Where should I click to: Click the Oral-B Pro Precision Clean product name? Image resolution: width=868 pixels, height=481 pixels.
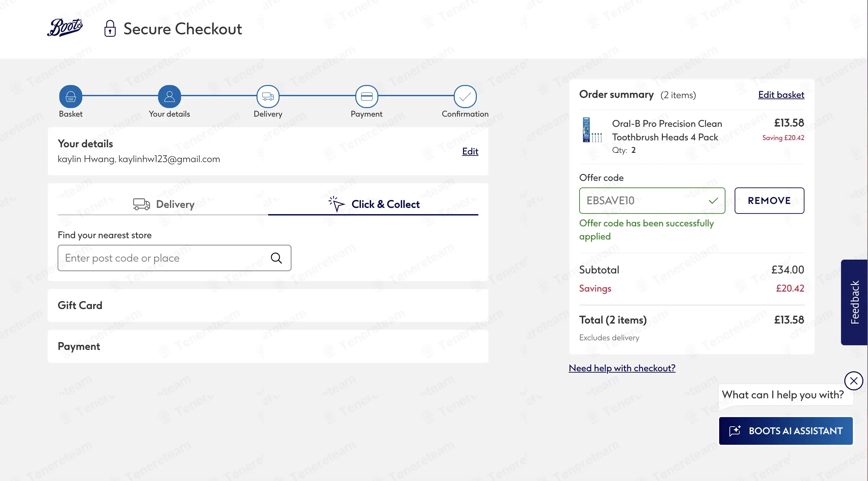click(667, 130)
